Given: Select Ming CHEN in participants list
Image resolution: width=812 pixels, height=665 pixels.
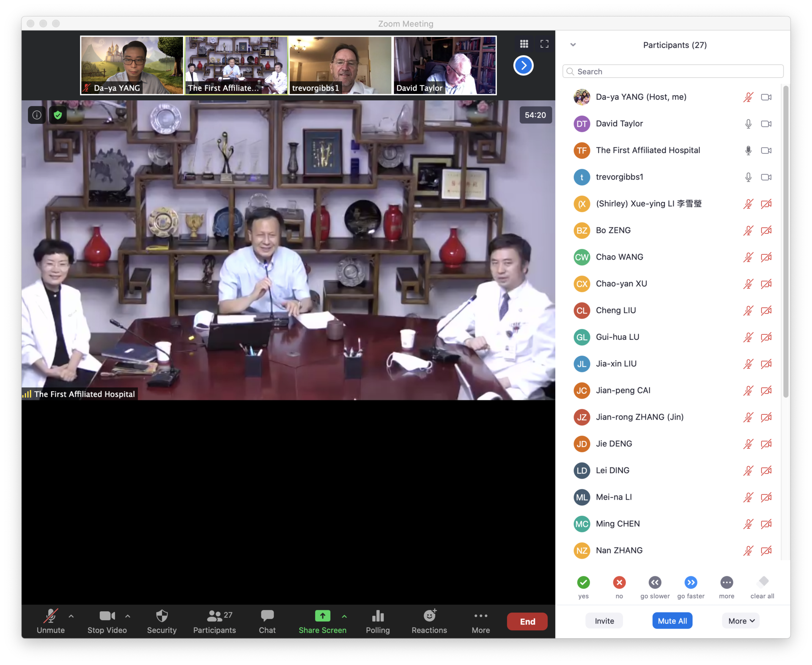Looking at the screenshot, I should coord(672,523).
